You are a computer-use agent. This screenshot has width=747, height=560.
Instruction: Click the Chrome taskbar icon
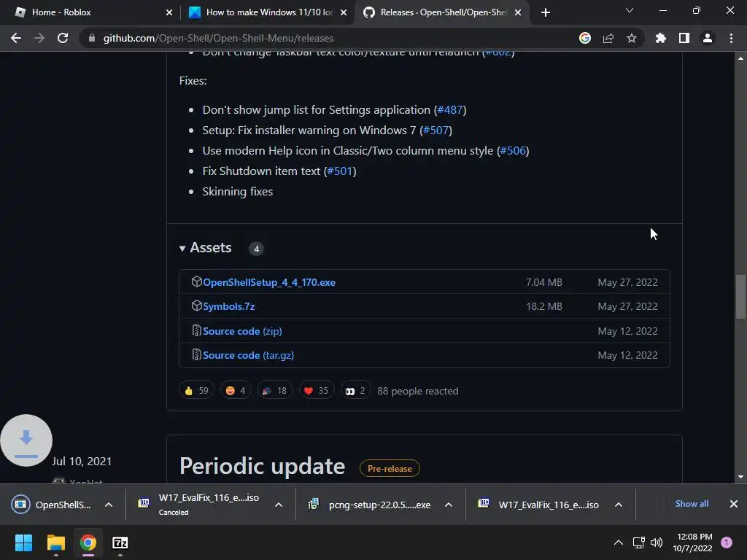click(88, 542)
